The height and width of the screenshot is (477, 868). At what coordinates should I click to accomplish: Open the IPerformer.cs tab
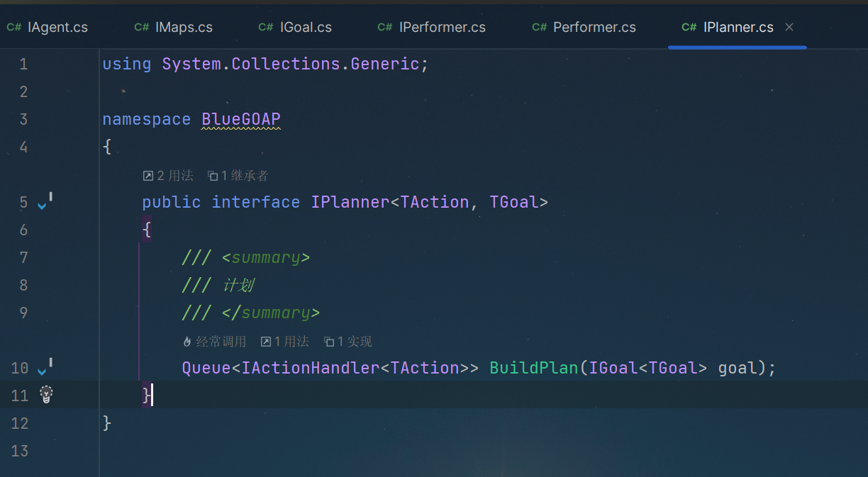431,28
